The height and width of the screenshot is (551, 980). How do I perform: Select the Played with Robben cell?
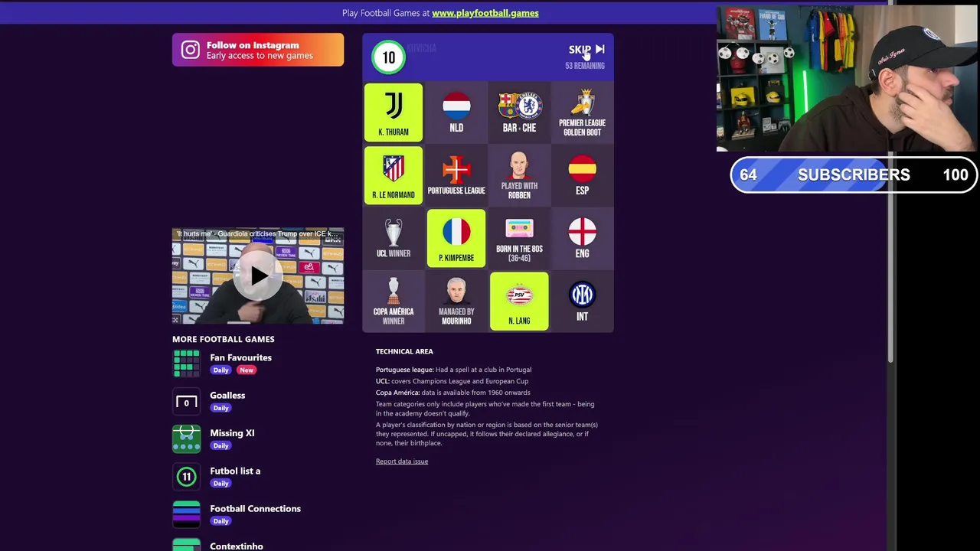(519, 175)
